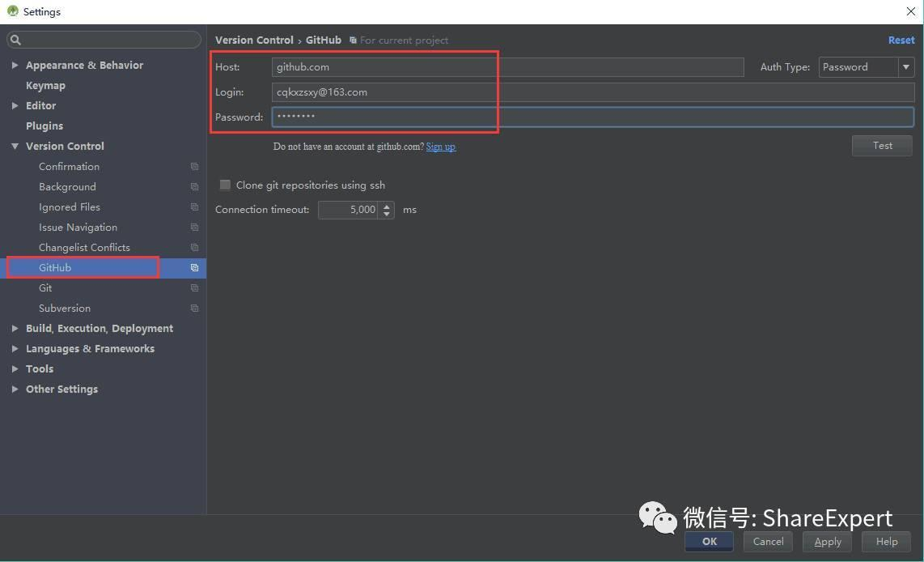Click the Reset link
Image resolution: width=924 pixels, height=562 pixels.
901,40
